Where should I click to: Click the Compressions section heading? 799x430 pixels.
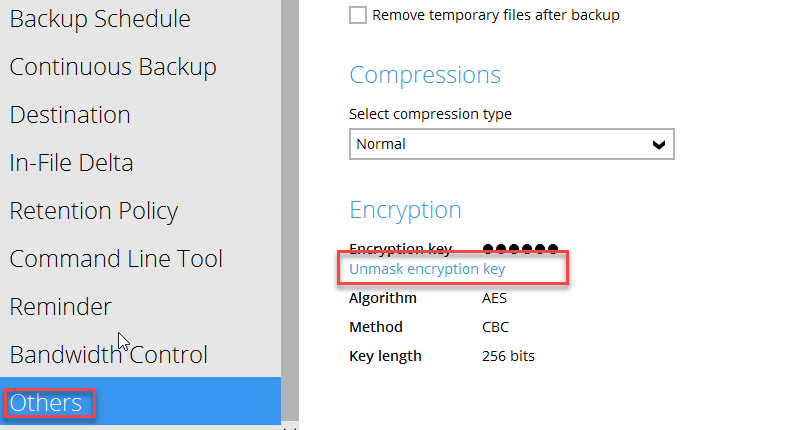pyautogui.click(x=425, y=75)
